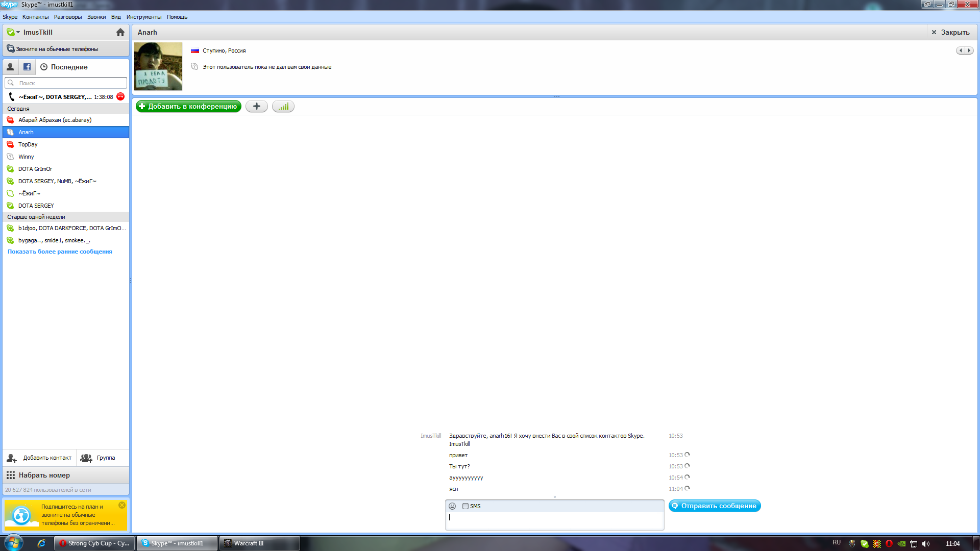The width and height of the screenshot is (980, 551).
Task: Click the taskbar clock 11:04
Action: (x=952, y=544)
